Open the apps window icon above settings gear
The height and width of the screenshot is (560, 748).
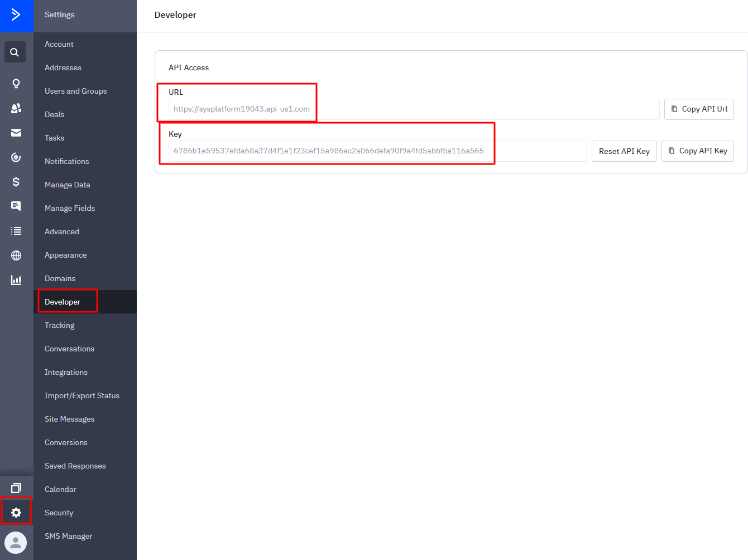click(x=16, y=488)
